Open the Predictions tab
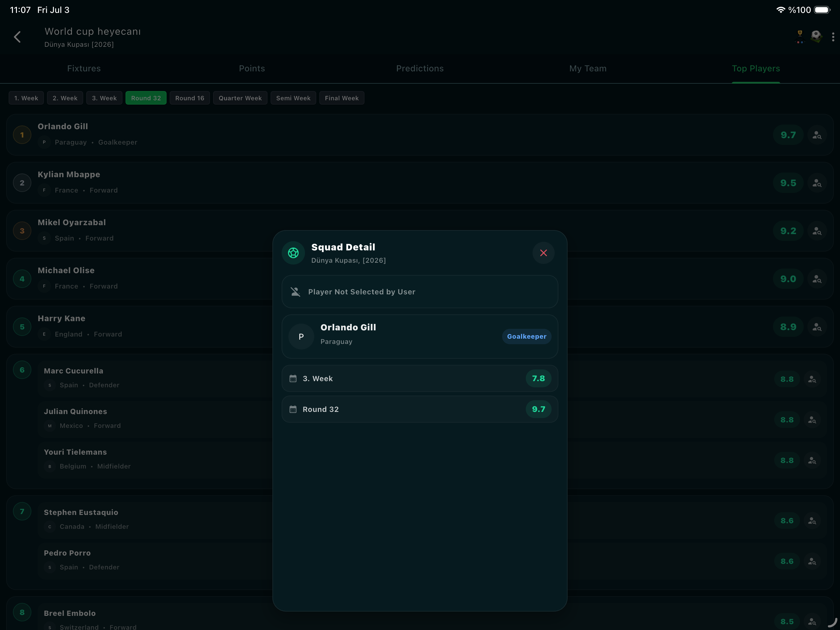This screenshot has width=840, height=630. click(x=420, y=68)
